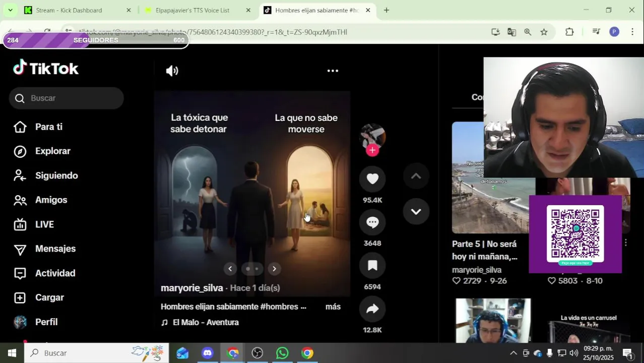644x363 pixels.
Task: Close the TTS Voice List tab
Action: (248, 10)
